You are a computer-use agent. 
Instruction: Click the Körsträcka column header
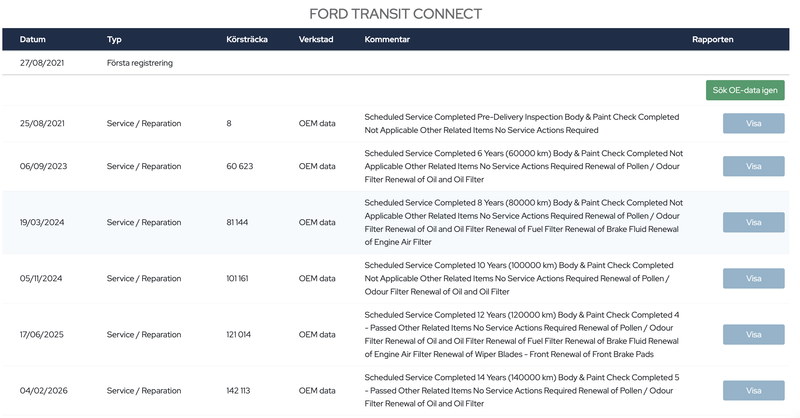pyautogui.click(x=247, y=39)
